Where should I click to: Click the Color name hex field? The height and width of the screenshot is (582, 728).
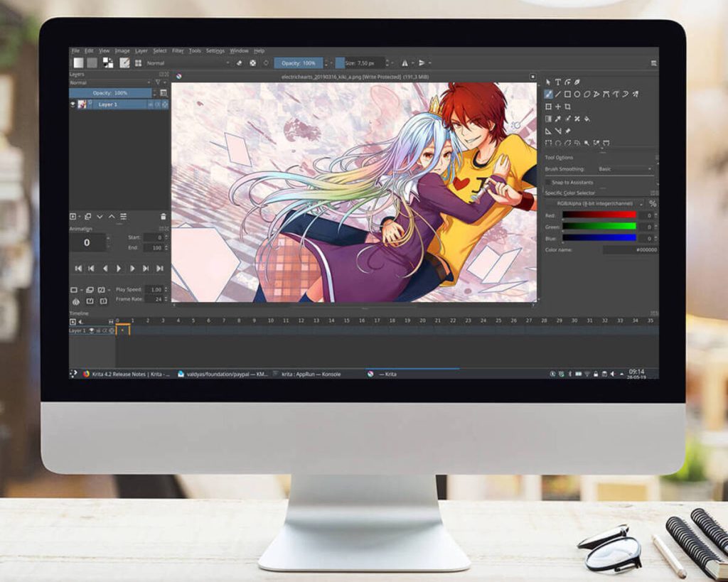(631, 249)
